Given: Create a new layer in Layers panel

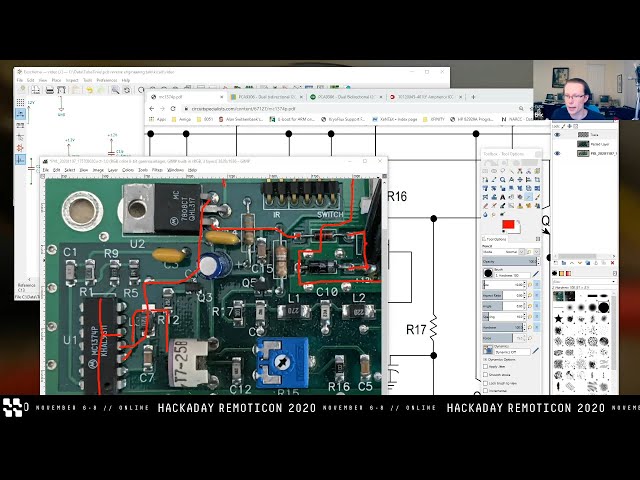Looking at the screenshot, I should (x=556, y=263).
